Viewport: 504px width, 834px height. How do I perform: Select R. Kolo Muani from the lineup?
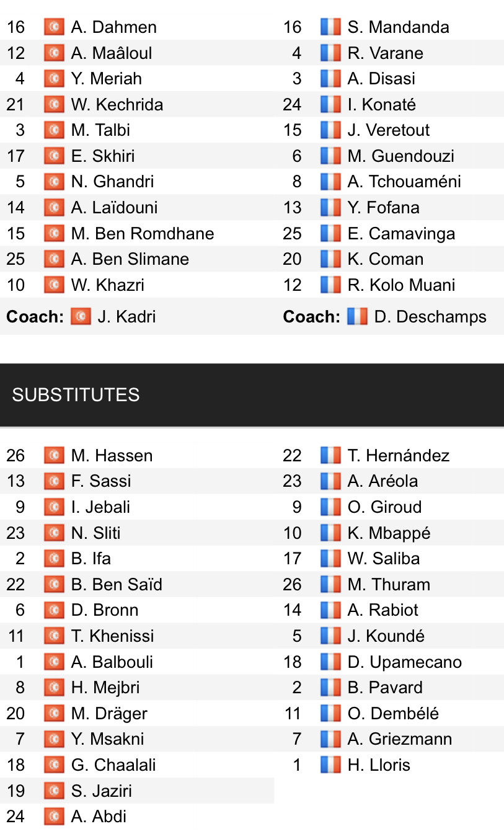(x=401, y=285)
